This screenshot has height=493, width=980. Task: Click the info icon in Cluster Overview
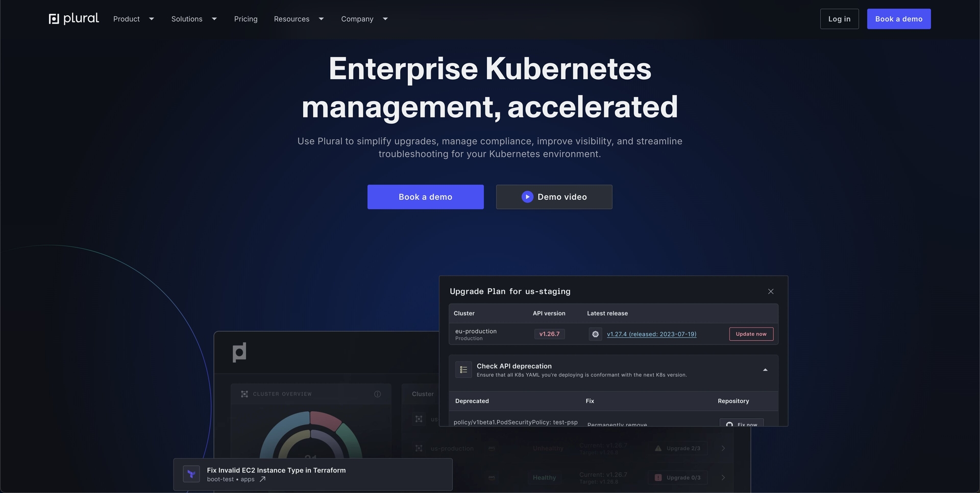point(378,394)
